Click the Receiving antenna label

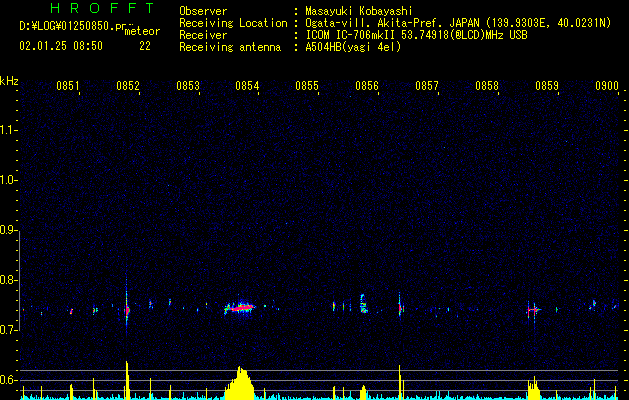(x=230, y=47)
